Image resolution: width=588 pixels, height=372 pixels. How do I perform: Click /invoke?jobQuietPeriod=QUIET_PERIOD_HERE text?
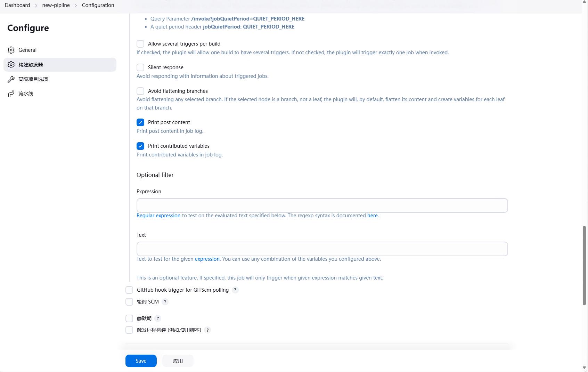(248, 19)
